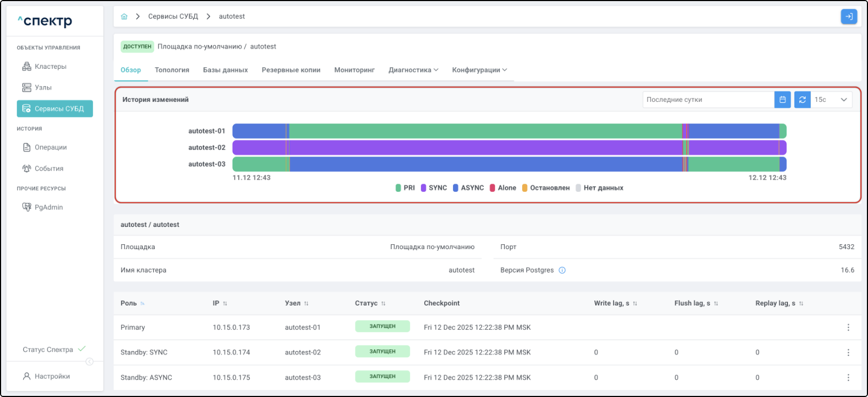
Task: Switch to the Резервные копии tab
Action: (291, 70)
